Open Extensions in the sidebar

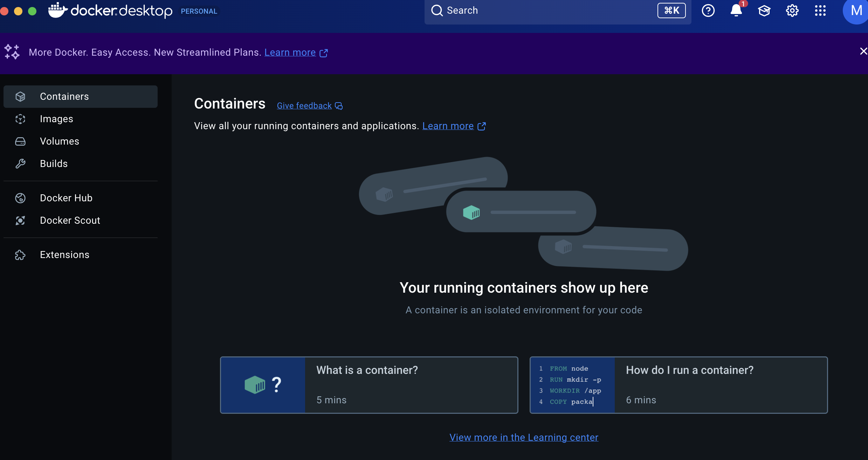point(64,255)
